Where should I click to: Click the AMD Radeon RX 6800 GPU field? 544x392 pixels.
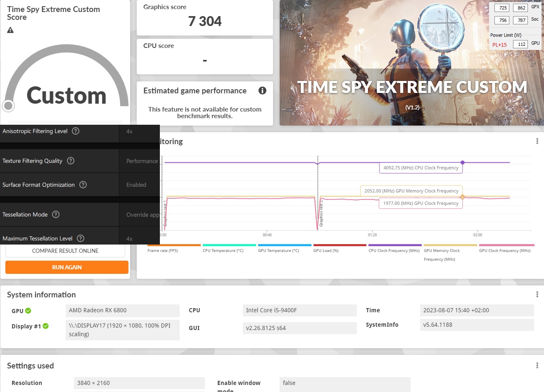[x=123, y=311]
